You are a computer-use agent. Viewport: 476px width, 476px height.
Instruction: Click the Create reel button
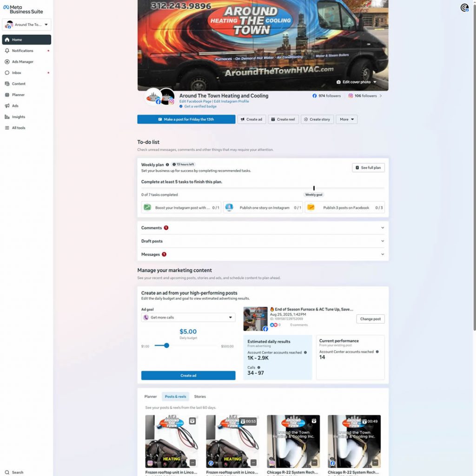(283, 119)
